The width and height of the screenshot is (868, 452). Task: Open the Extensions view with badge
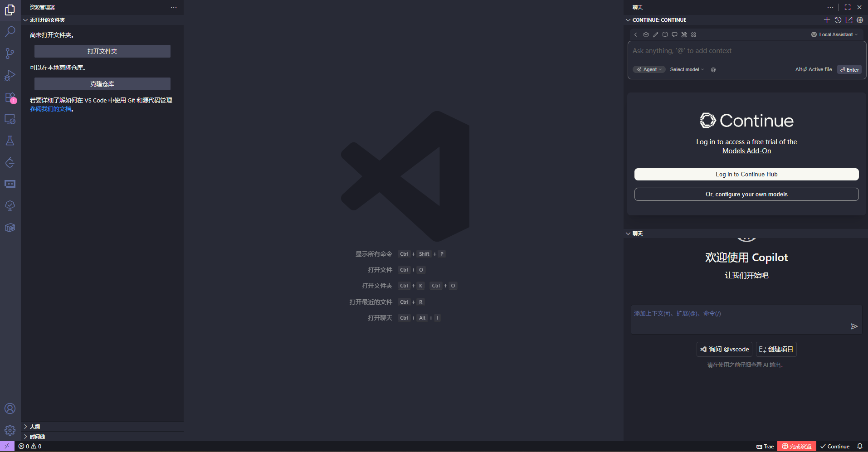click(x=10, y=97)
